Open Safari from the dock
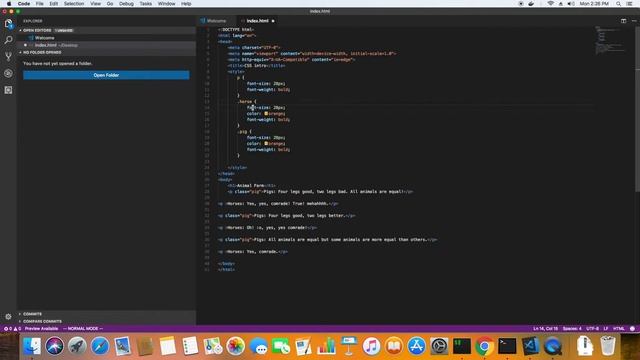Screen dimensions: 640x360 (100, 346)
